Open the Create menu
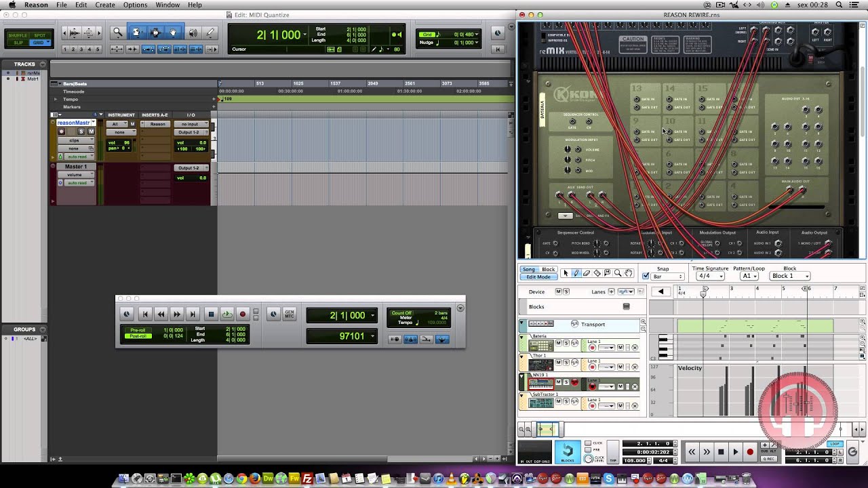868x488 pixels. (x=105, y=5)
